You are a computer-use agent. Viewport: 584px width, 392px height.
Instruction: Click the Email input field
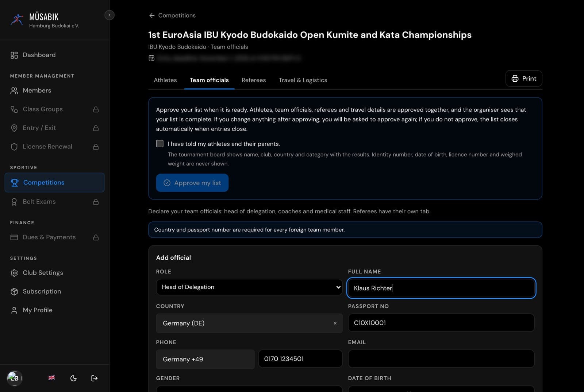[441, 359]
